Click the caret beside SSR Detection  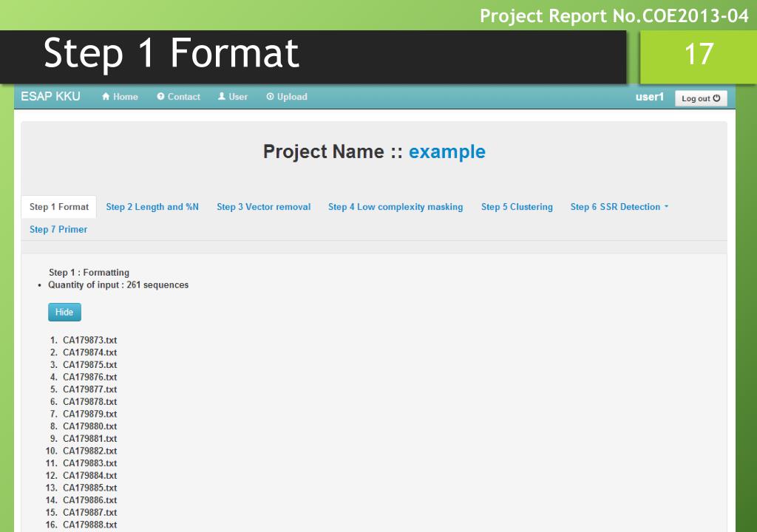666,207
